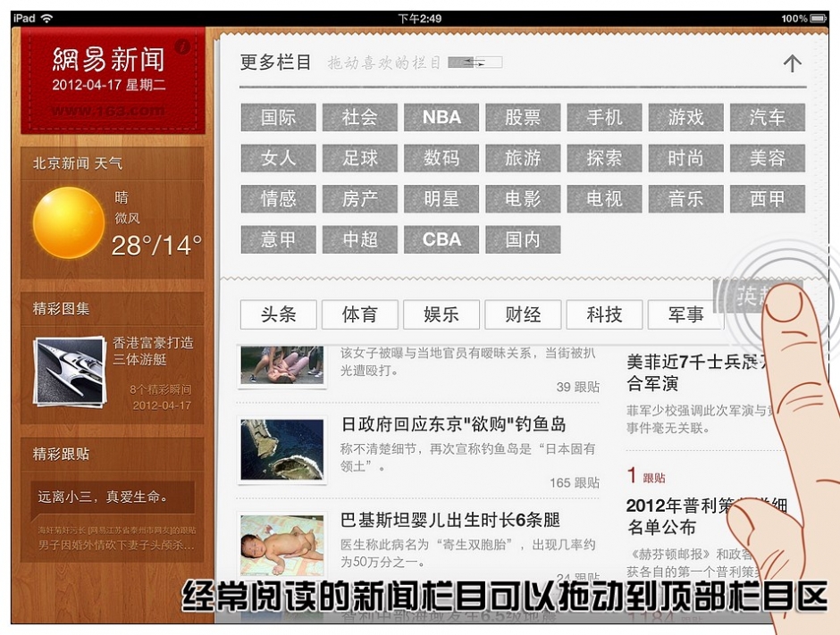Pick the 手机 category tile
The height and width of the screenshot is (635, 840).
pos(604,117)
